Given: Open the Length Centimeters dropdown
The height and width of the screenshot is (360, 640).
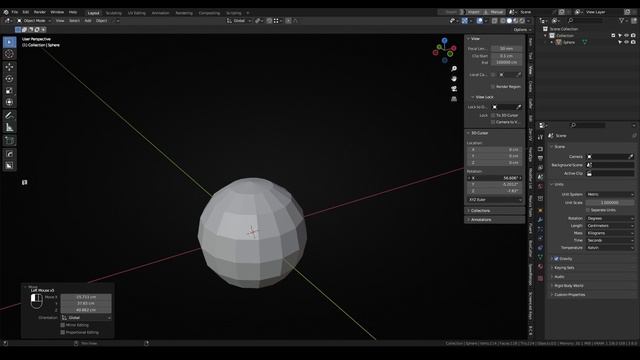Looking at the screenshot, I should tap(610, 226).
